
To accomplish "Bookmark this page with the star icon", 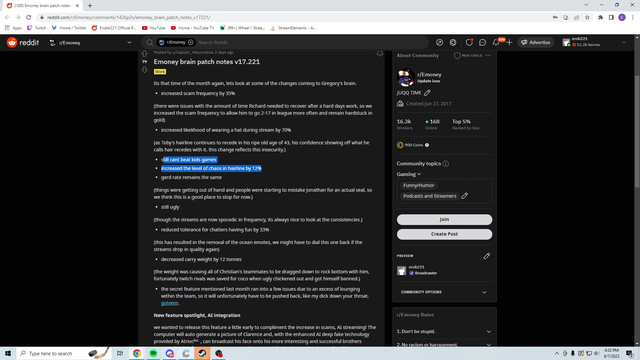I will (587, 17).
